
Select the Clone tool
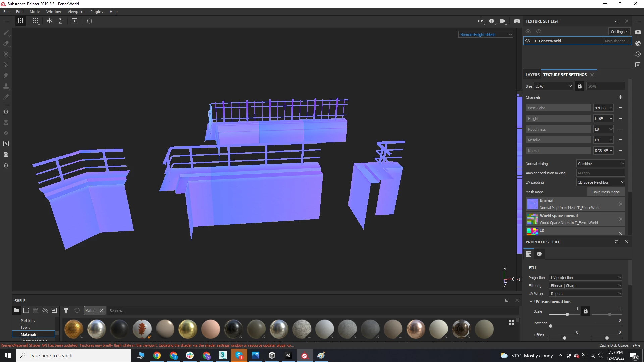(6, 86)
